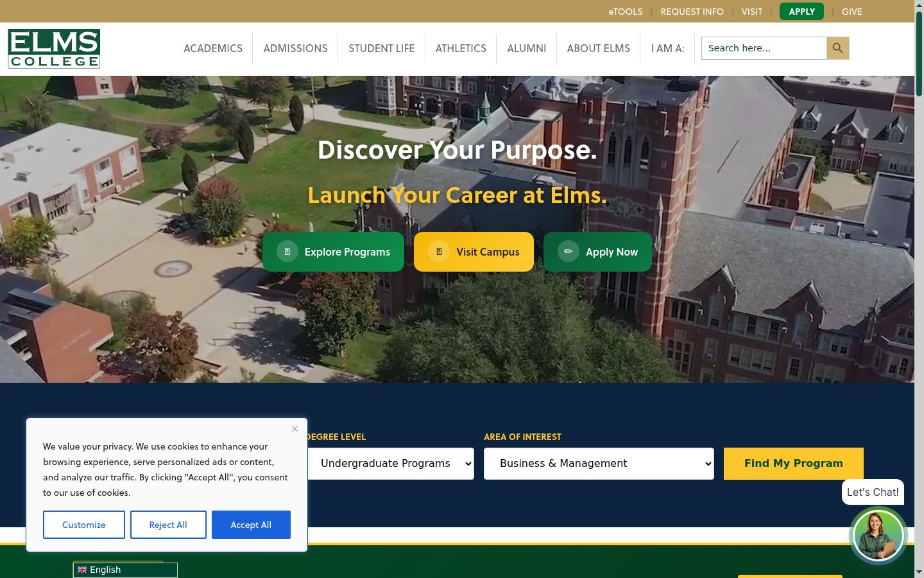Open the Admissions menu

click(295, 48)
